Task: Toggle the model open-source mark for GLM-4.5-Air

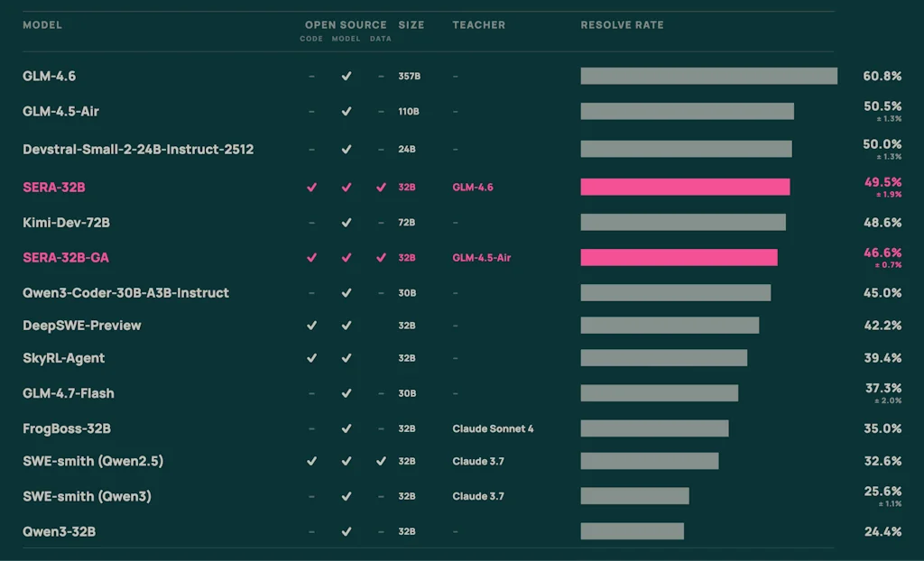Action: [346, 111]
